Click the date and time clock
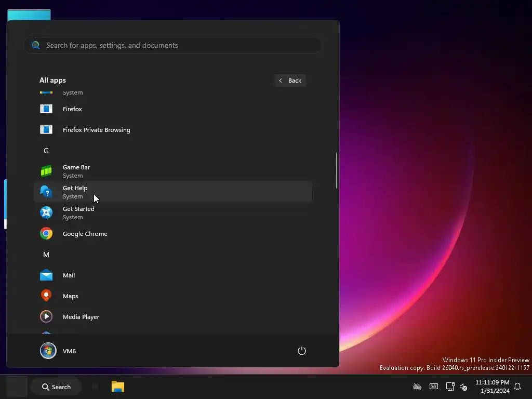 (493, 387)
